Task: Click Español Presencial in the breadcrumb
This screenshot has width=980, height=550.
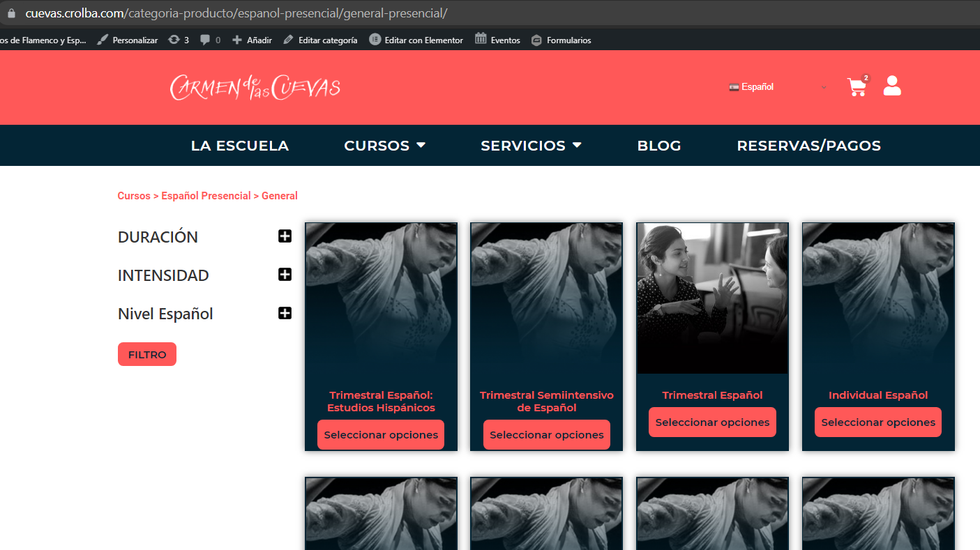Action: tap(206, 196)
